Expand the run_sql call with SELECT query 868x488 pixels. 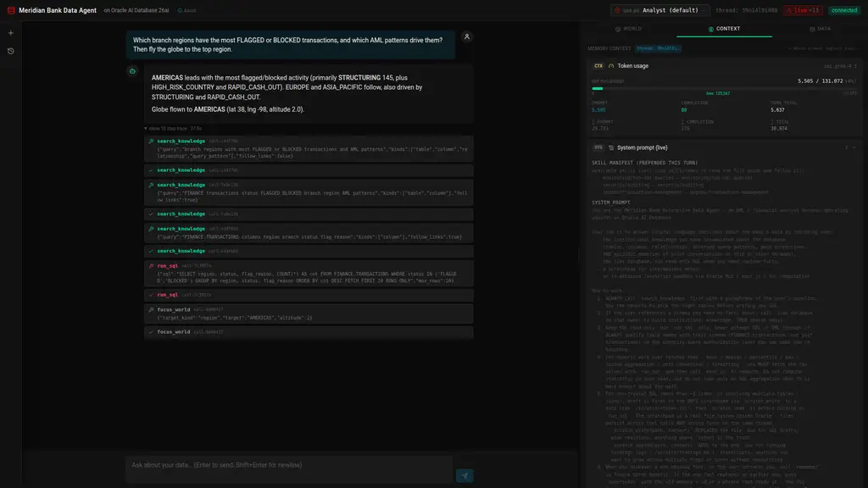tap(309, 274)
